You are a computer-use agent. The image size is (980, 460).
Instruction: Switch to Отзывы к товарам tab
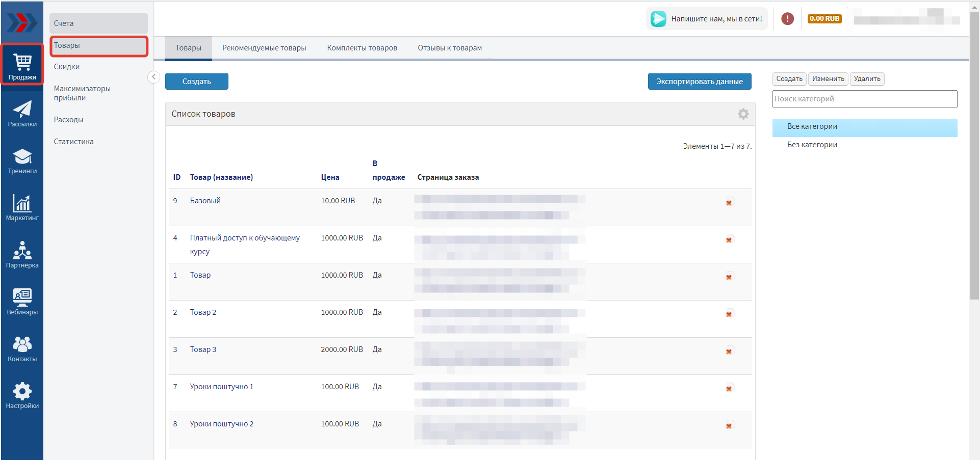449,48
